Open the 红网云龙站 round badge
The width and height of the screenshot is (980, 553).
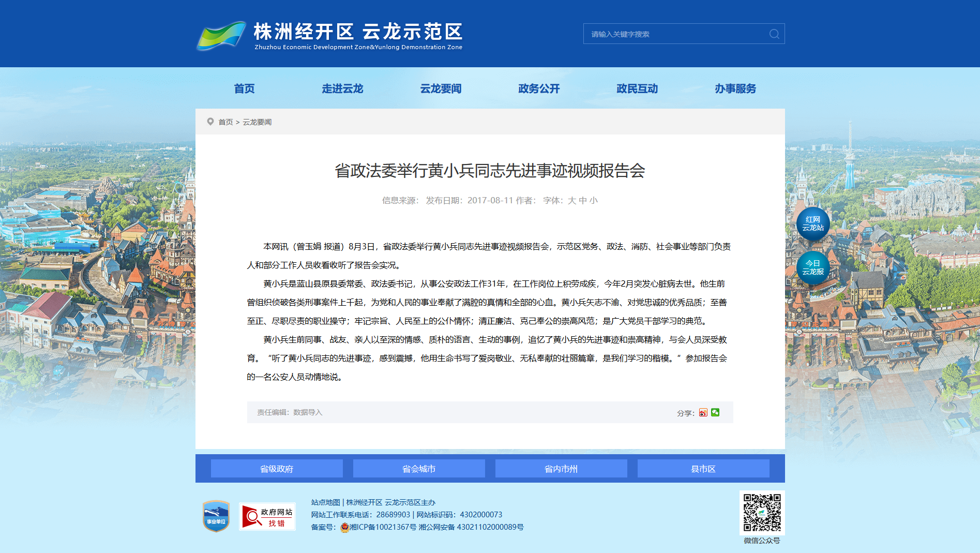pyautogui.click(x=813, y=223)
